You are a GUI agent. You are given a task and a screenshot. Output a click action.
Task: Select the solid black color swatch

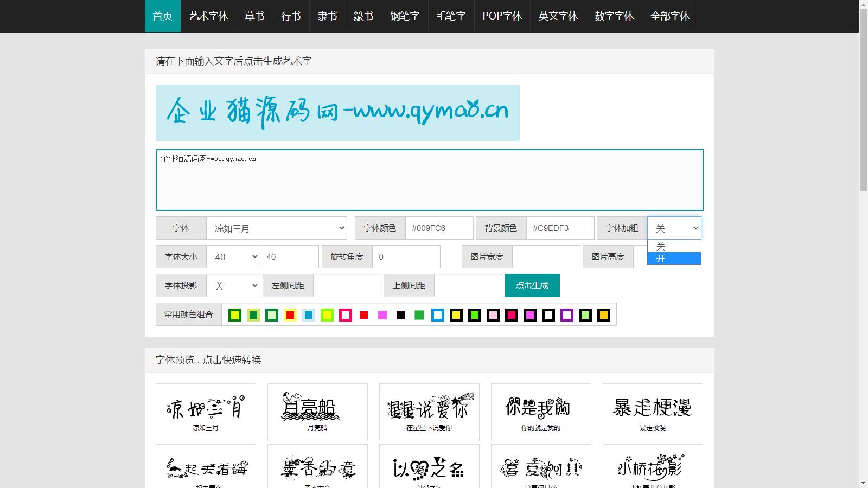pyautogui.click(x=401, y=315)
